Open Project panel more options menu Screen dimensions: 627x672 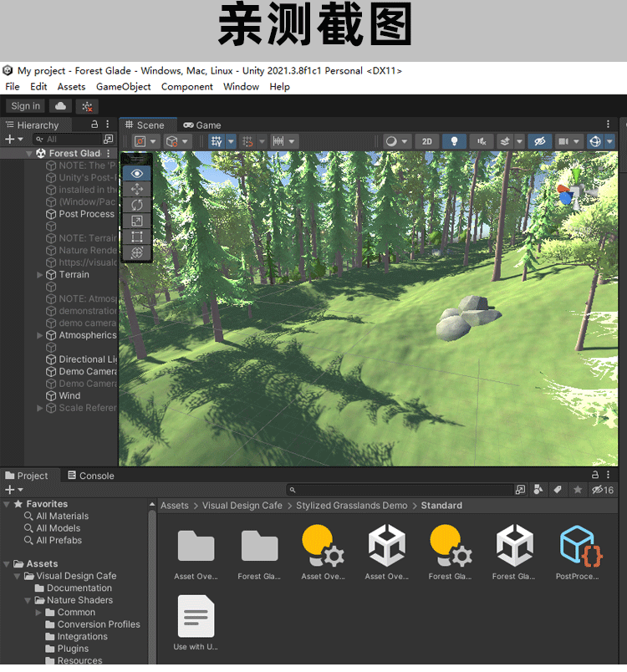[x=608, y=475]
